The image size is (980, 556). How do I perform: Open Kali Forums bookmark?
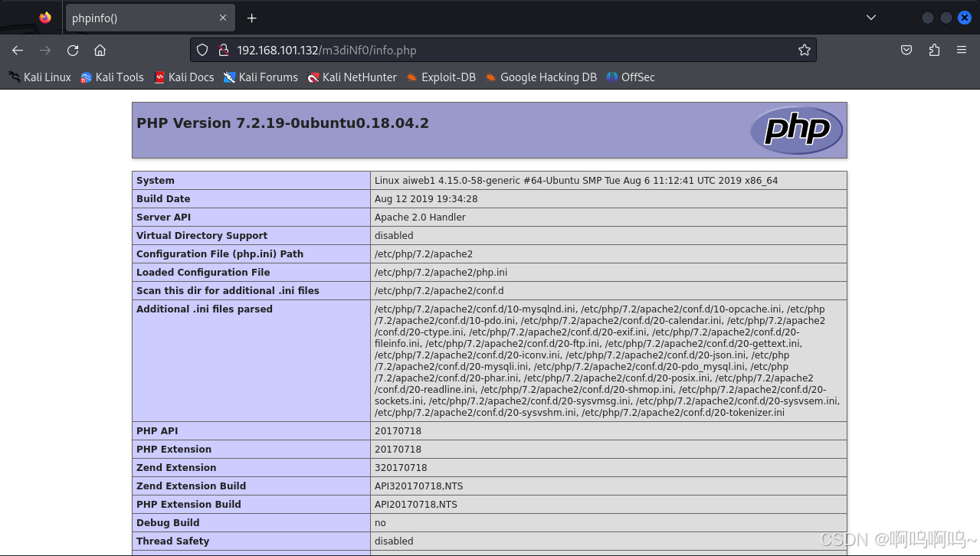click(261, 77)
